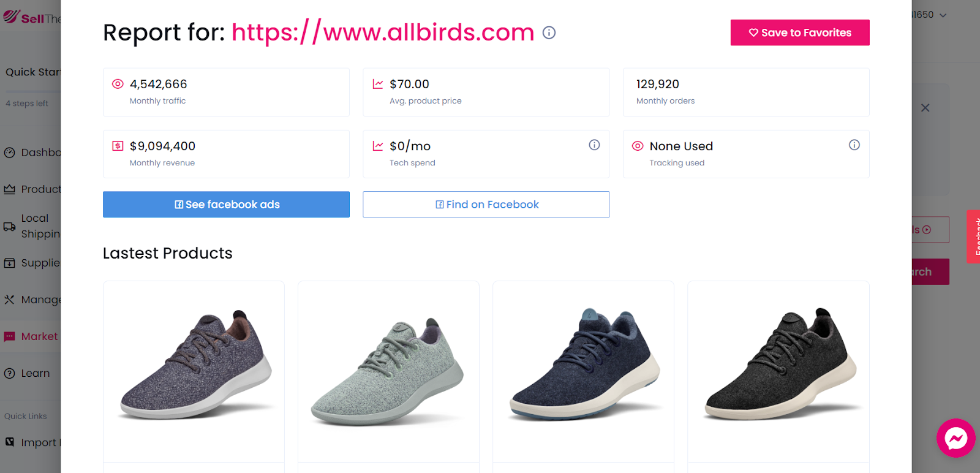
Task: Click See facebook ads button
Action: [226, 205]
